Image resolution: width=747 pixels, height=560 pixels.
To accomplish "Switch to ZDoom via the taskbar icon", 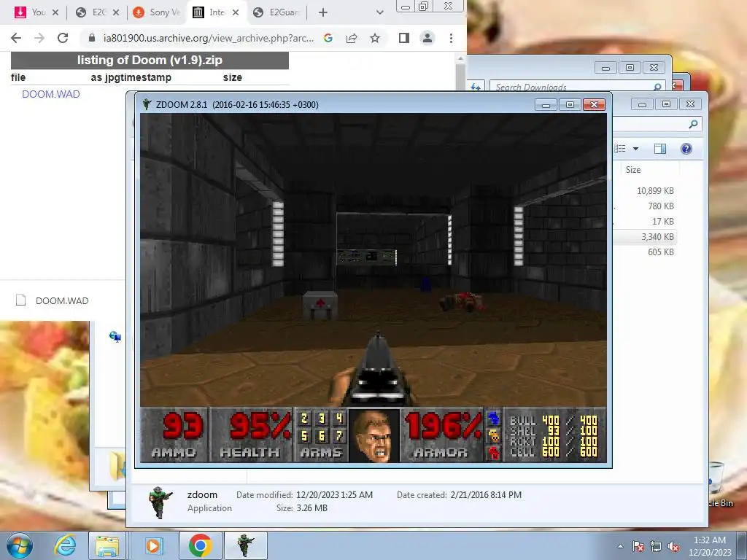I will point(245,545).
